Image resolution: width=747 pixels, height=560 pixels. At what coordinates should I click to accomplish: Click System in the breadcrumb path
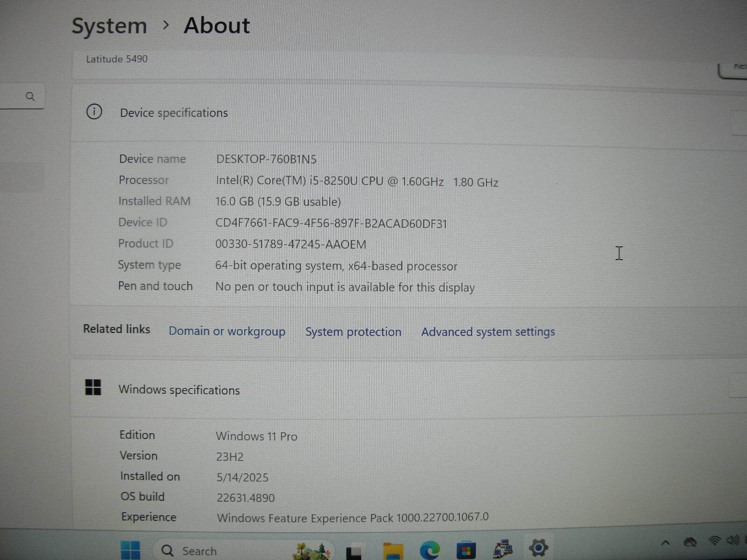coord(109,26)
